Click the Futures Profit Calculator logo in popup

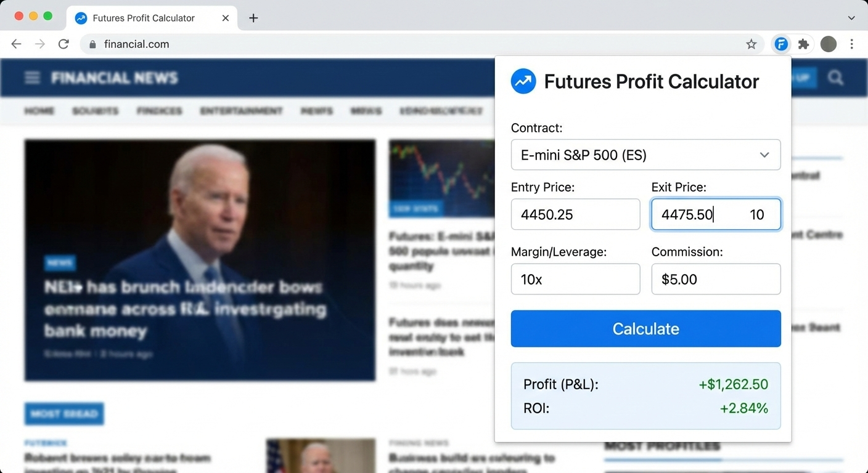point(523,81)
